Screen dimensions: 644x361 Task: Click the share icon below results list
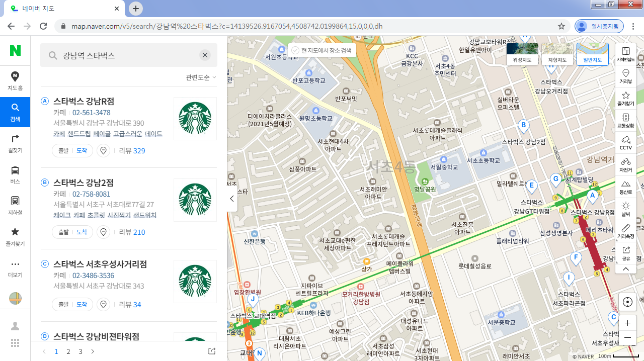212,351
